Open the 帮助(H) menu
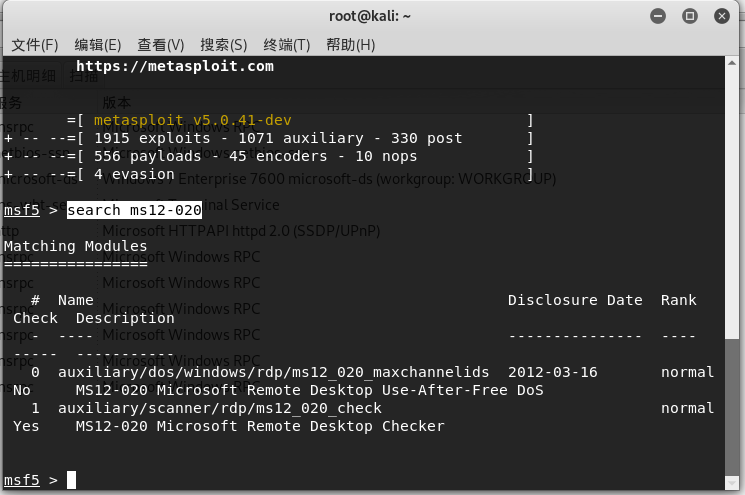745x495 pixels. click(351, 45)
